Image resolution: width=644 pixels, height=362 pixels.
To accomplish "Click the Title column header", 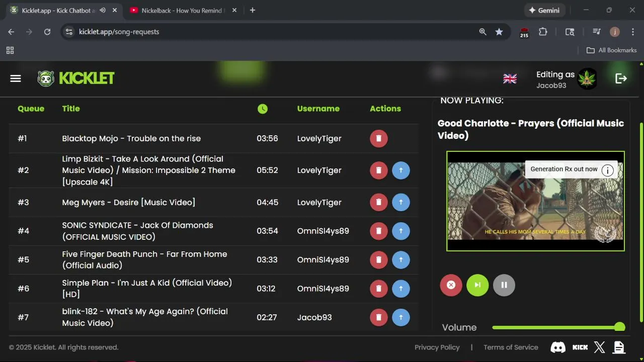I will tap(71, 109).
